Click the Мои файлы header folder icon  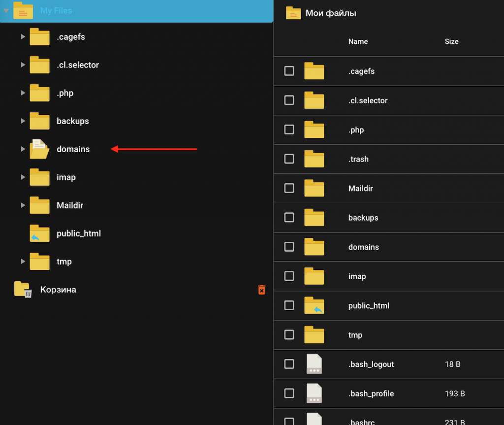(293, 13)
